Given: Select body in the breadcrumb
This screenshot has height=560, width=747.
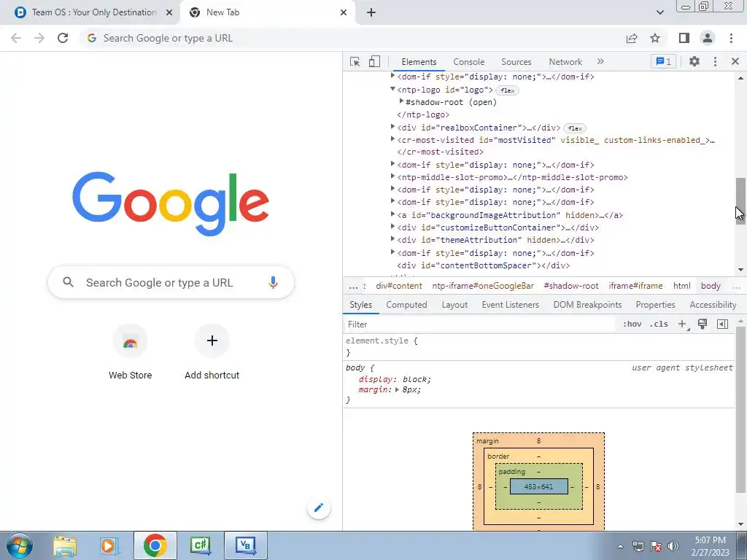Looking at the screenshot, I should [x=711, y=286].
